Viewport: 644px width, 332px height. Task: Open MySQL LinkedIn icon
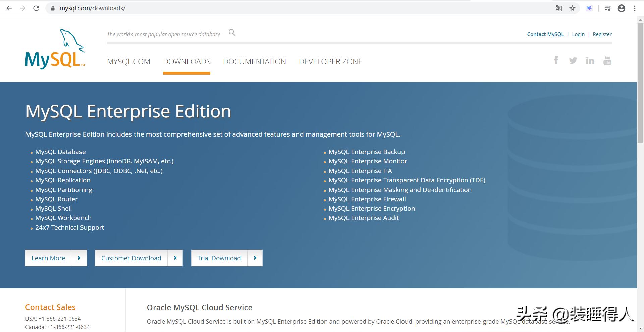(590, 60)
